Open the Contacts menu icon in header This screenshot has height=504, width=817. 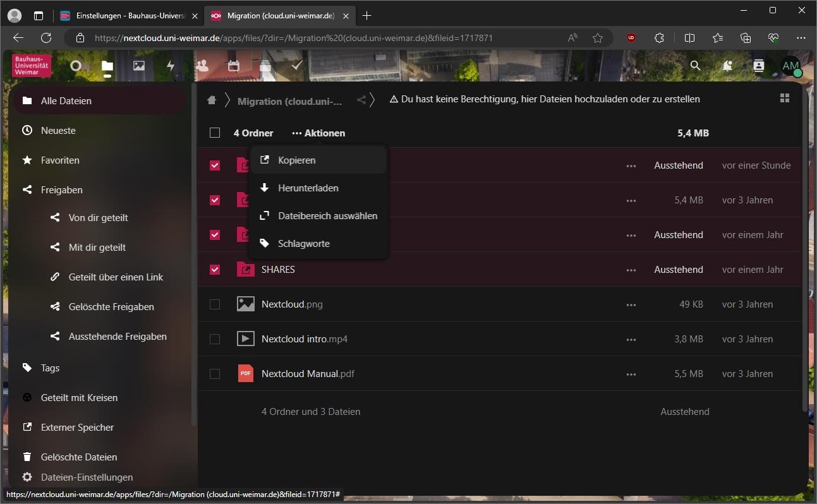coord(759,66)
